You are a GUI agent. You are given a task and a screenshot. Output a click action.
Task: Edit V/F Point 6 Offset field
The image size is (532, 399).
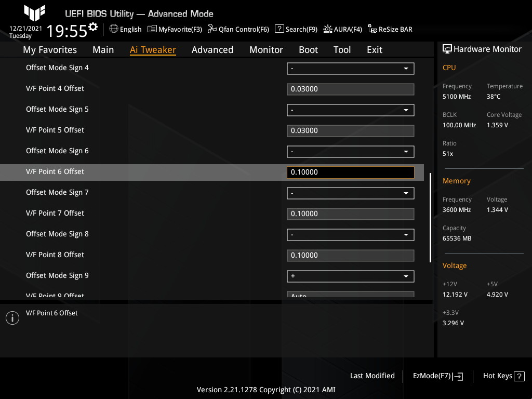point(351,172)
